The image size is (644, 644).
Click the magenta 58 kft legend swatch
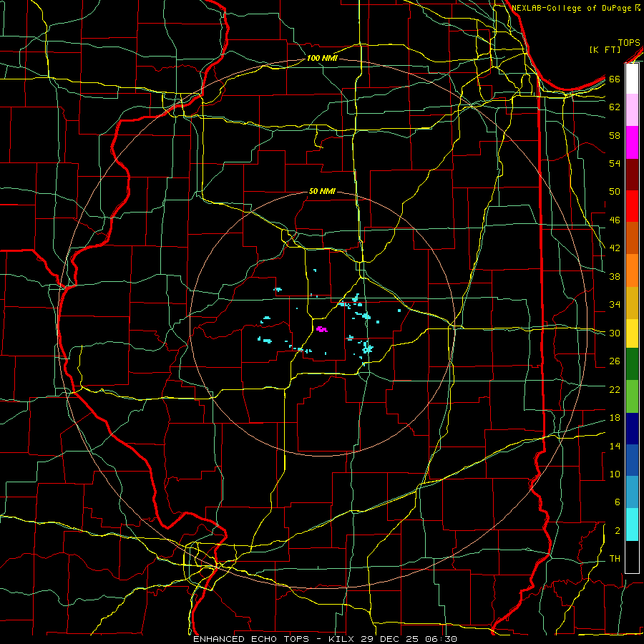click(x=632, y=142)
